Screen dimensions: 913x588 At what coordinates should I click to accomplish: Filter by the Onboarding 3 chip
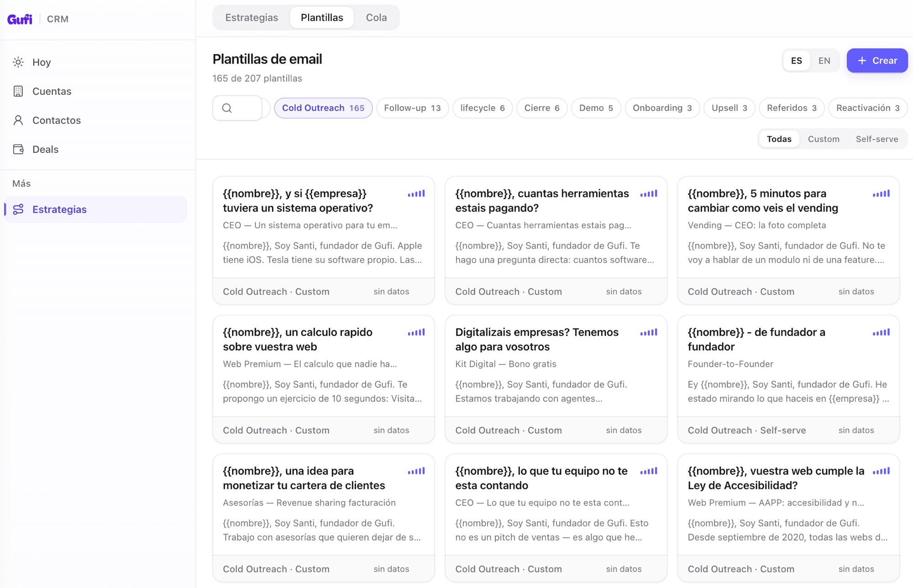(662, 108)
